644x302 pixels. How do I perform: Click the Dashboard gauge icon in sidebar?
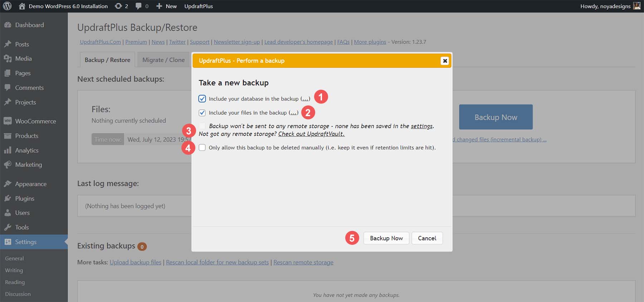pos(8,25)
